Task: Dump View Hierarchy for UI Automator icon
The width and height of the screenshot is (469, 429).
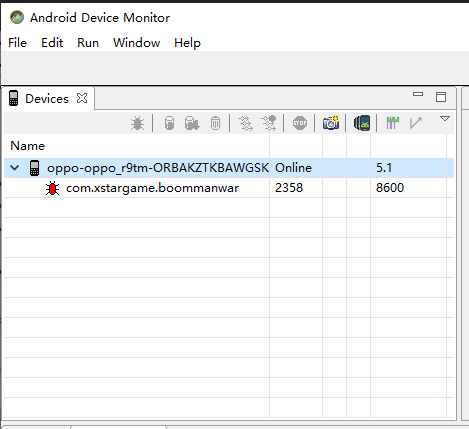Action: [x=362, y=123]
